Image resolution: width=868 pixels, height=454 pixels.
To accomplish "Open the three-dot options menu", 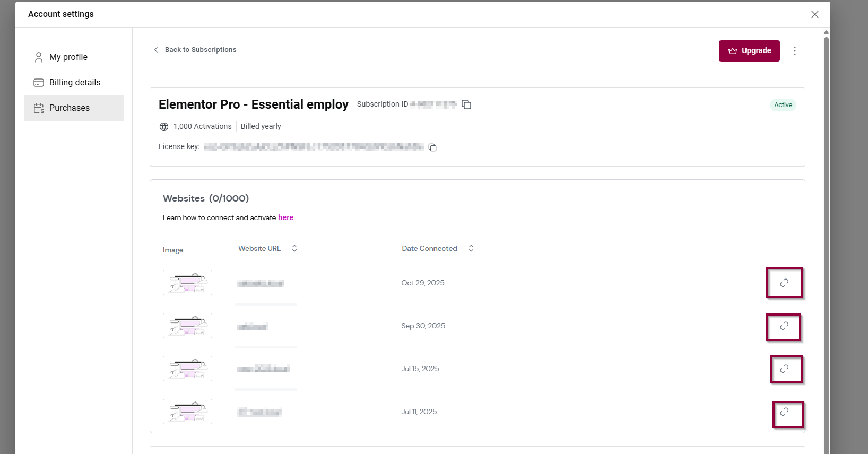I will pos(795,50).
